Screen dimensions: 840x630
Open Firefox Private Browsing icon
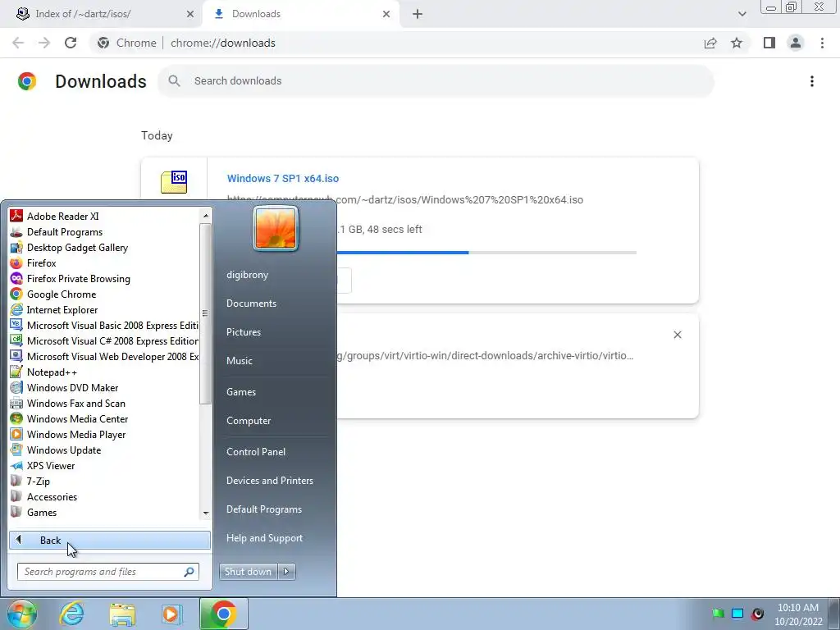tap(16, 278)
